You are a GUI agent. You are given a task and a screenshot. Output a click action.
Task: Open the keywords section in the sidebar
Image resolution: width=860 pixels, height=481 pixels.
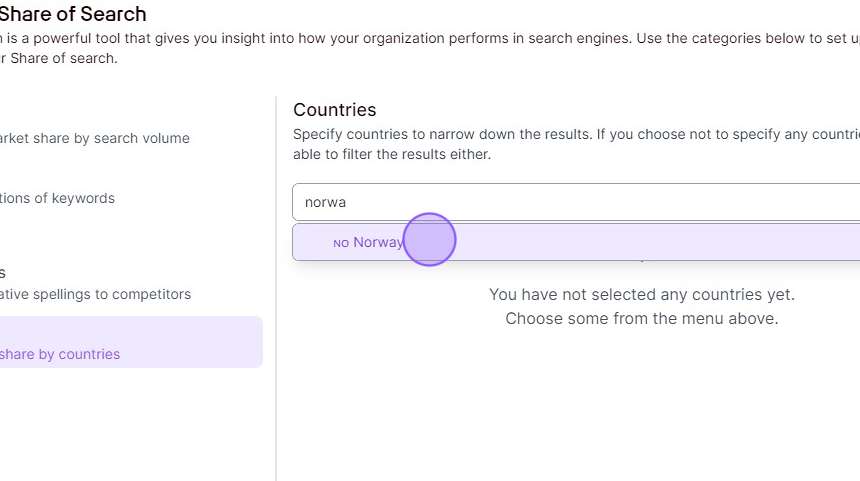point(57,198)
